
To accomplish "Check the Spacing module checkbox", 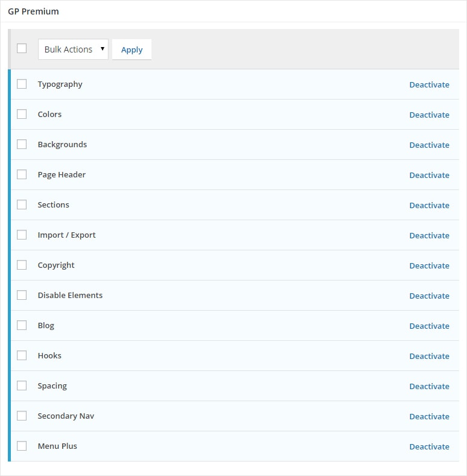I will click(x=22, y=386).
